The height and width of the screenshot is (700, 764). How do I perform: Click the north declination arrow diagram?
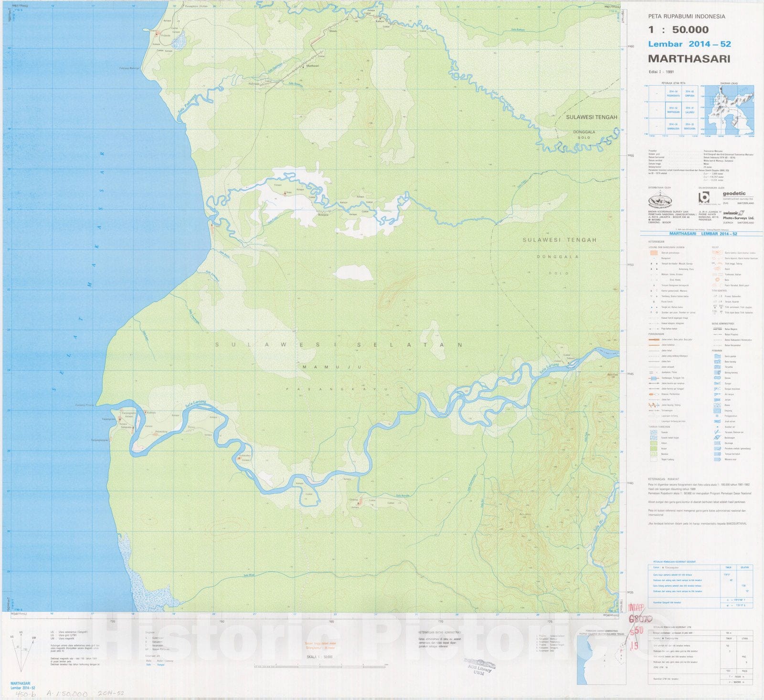21,651
